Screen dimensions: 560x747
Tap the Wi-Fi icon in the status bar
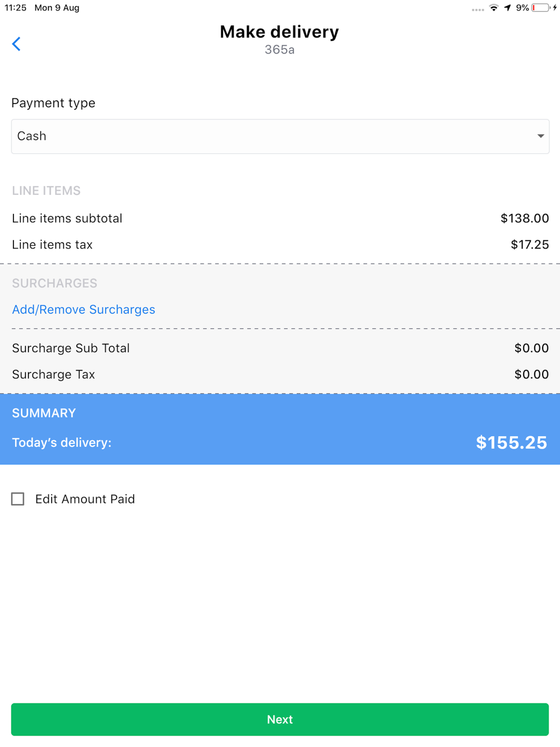493,8
